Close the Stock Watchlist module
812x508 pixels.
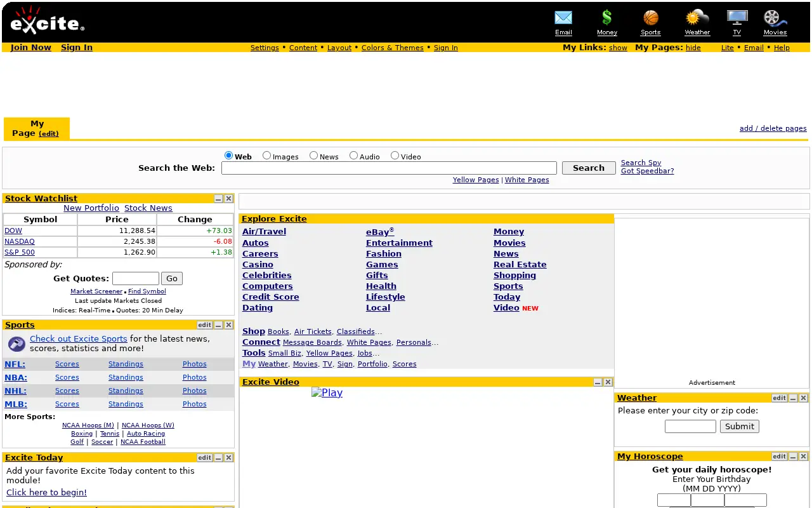(229, 199)
